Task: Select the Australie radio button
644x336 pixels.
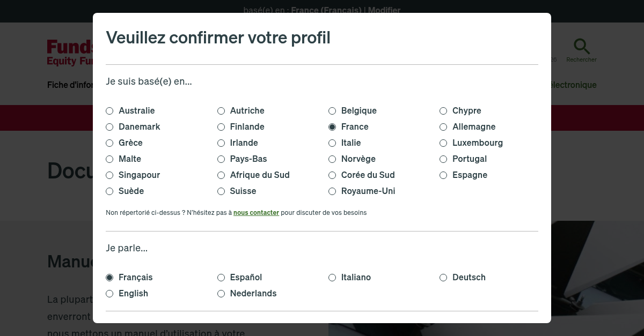Action: [109, 111]
